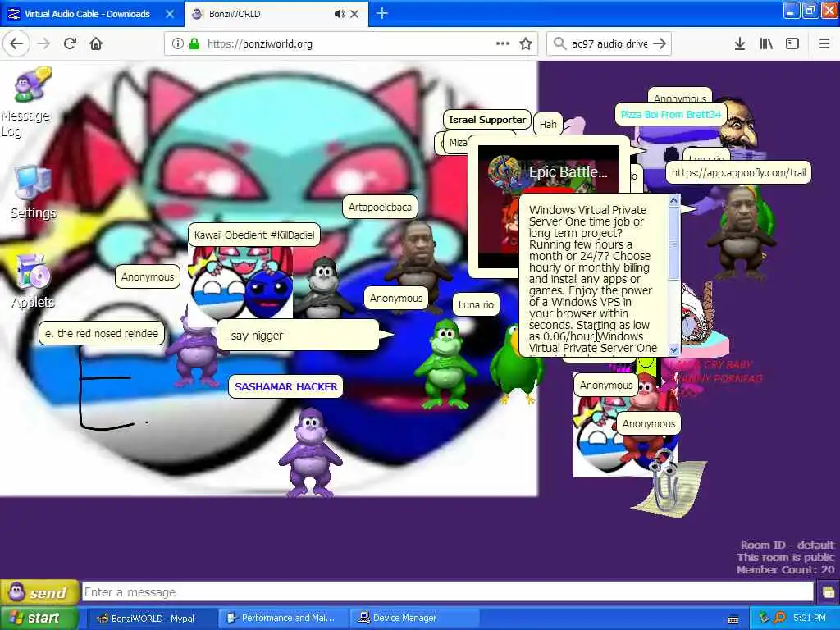Screen dimensions: 840x630
Task: Open the browser hamburger menu
Action: tap(824, 44)
